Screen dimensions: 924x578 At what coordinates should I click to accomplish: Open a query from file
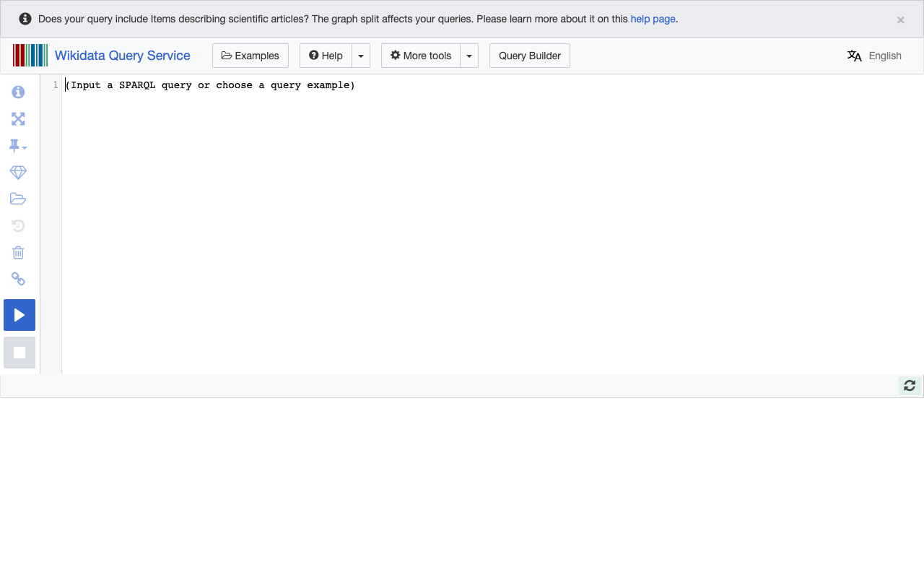(x=17, y=198)
